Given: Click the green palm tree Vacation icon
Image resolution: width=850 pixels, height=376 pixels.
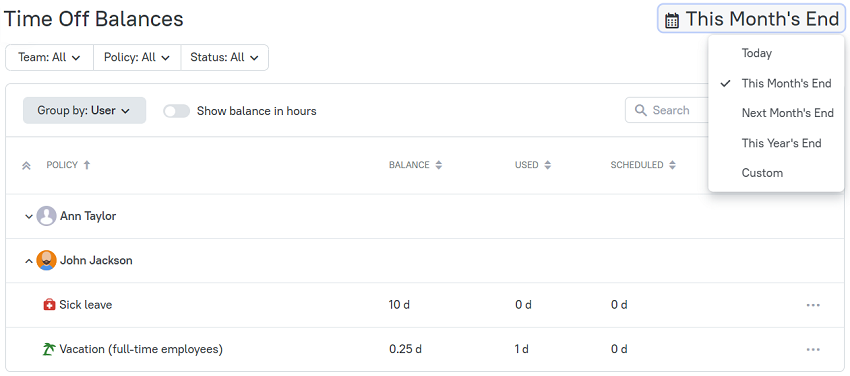Looking at the screenshot, I should coord(49,349).
